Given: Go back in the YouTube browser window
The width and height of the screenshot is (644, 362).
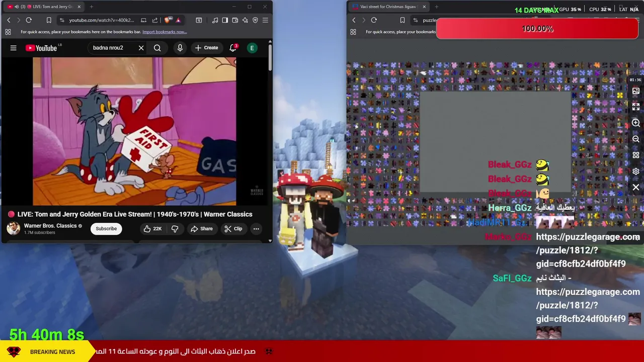Looking at the screenshot, I should point(9,20).
